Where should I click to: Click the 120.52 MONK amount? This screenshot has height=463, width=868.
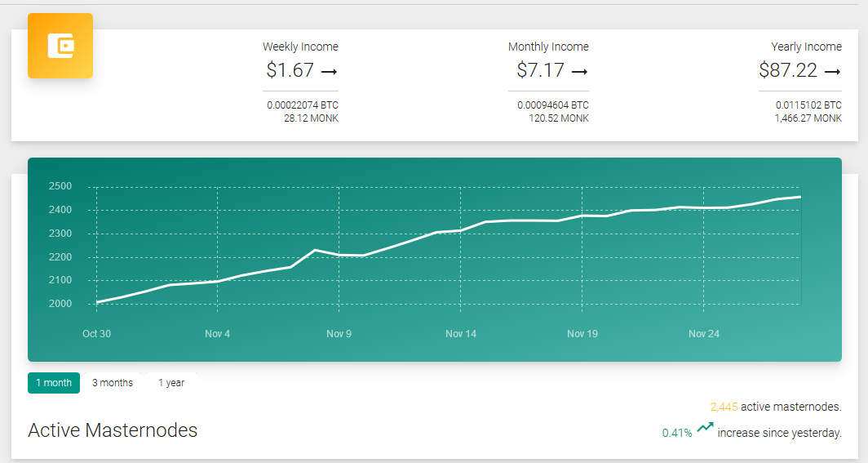pos(559,118)
